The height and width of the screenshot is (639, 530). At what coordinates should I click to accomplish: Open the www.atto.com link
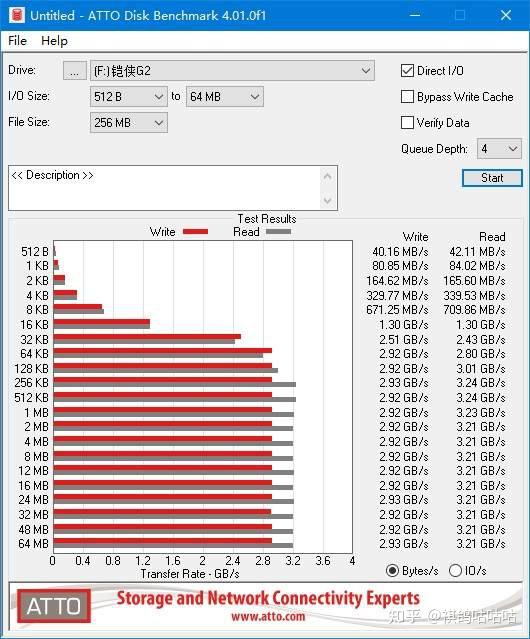click(x=268, y=616)
